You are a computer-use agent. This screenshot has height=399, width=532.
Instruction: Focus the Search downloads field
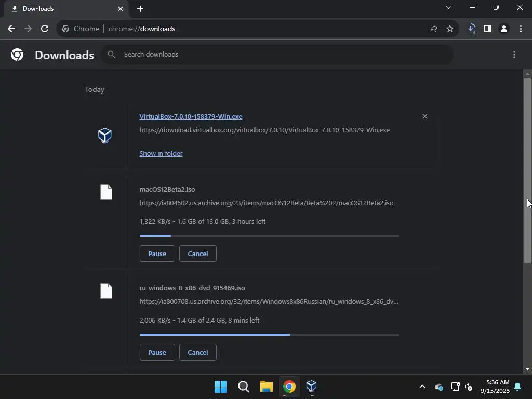coord(277,54)
